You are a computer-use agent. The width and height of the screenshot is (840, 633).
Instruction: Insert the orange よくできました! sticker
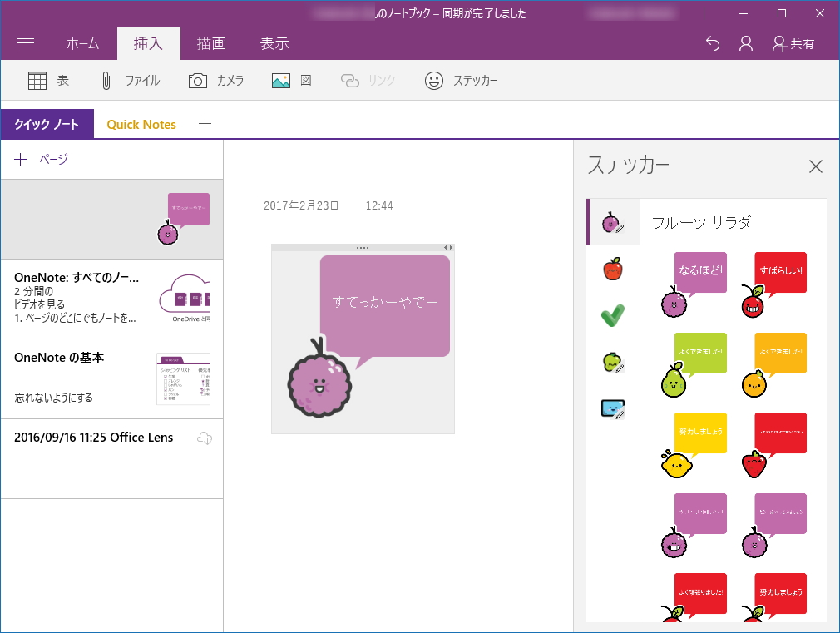click(774, 365)
